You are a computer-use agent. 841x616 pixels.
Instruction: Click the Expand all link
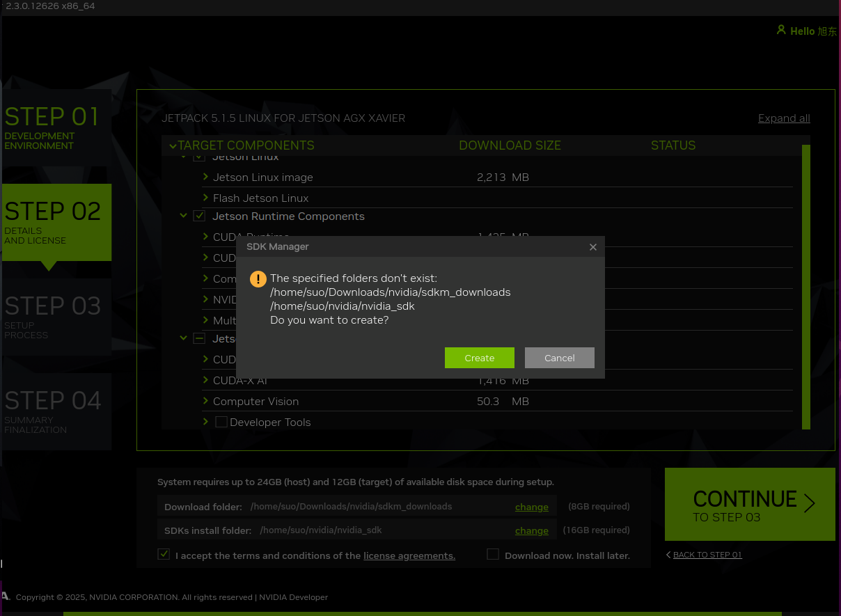pos(784,118)
